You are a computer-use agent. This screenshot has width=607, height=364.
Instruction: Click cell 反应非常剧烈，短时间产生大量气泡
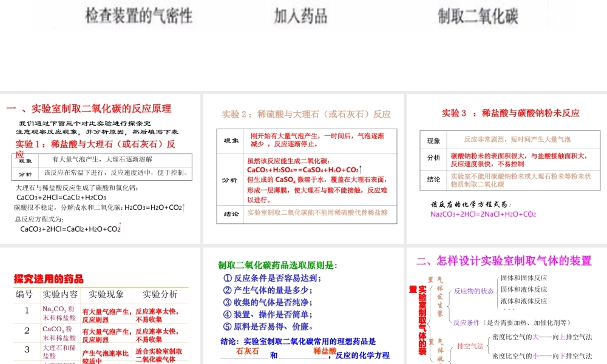(517, 140)
